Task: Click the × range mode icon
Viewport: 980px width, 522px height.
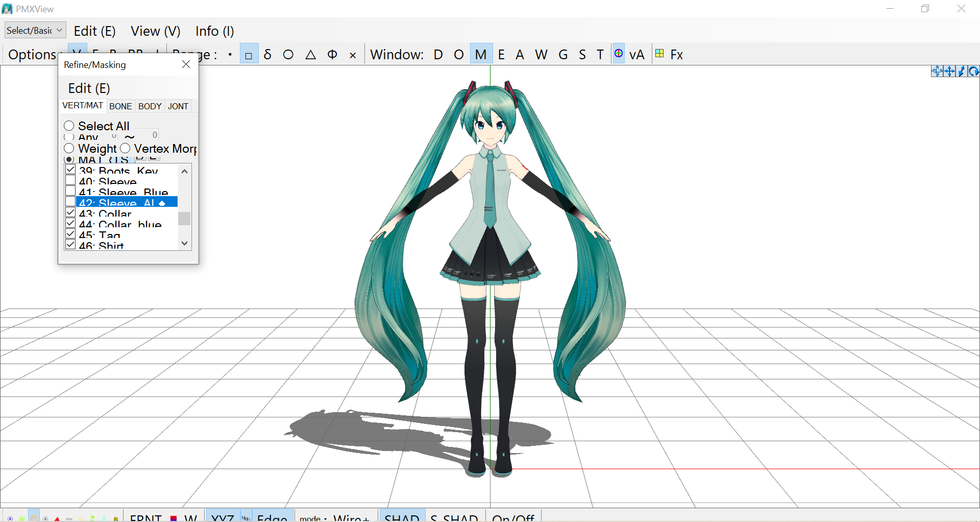Action: 353,55
